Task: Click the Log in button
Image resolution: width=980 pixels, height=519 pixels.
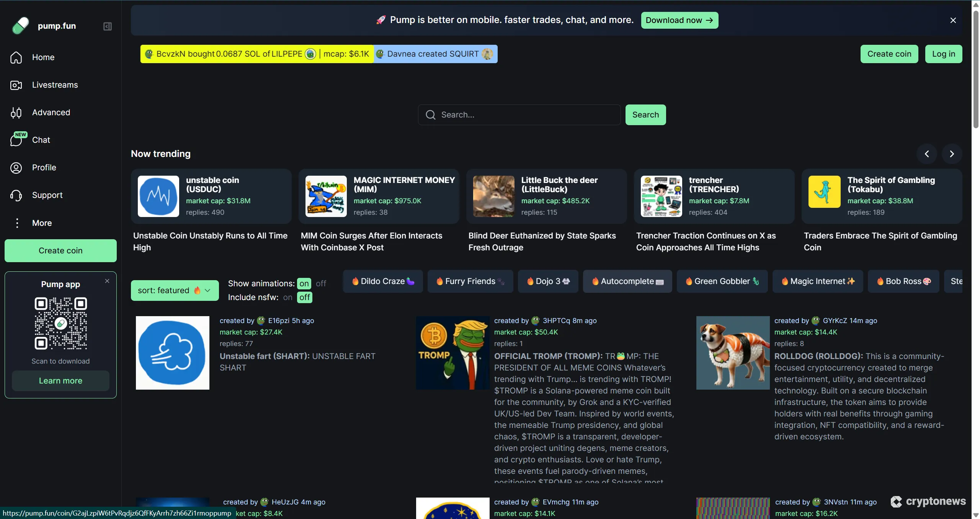Action: [944, 54]
